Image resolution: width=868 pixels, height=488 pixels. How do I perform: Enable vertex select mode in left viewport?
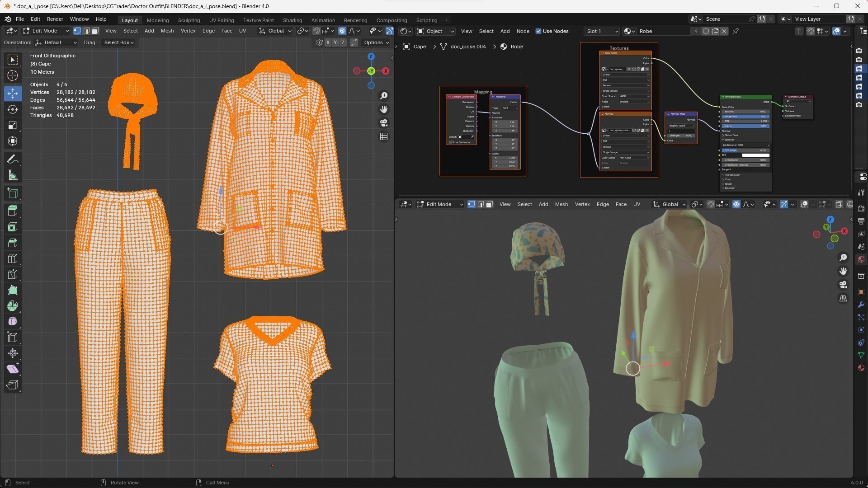(77, 31)
